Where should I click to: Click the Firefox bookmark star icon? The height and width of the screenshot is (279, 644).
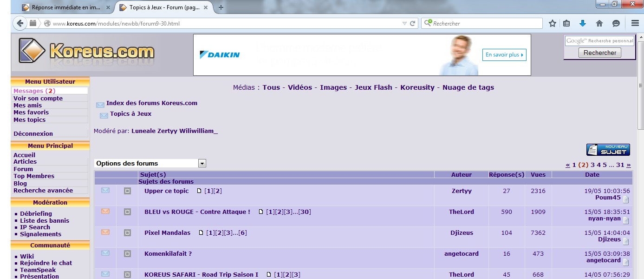click(x=553, y=23)
